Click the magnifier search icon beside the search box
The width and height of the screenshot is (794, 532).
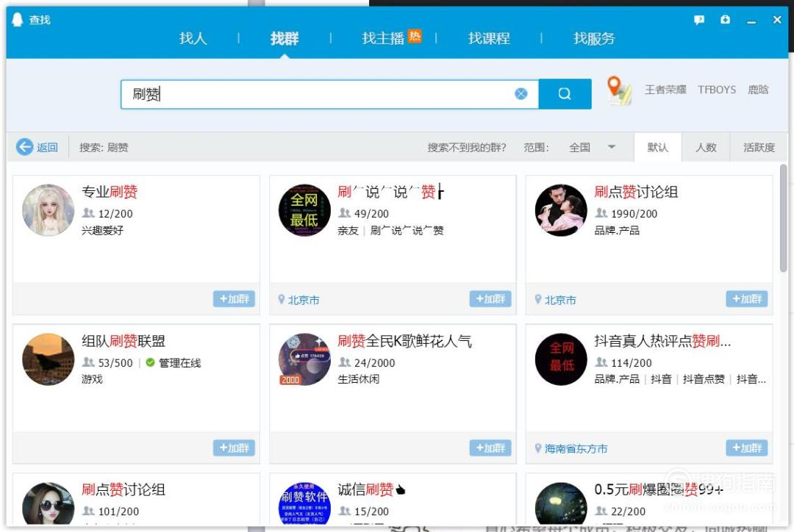point(565,93)
